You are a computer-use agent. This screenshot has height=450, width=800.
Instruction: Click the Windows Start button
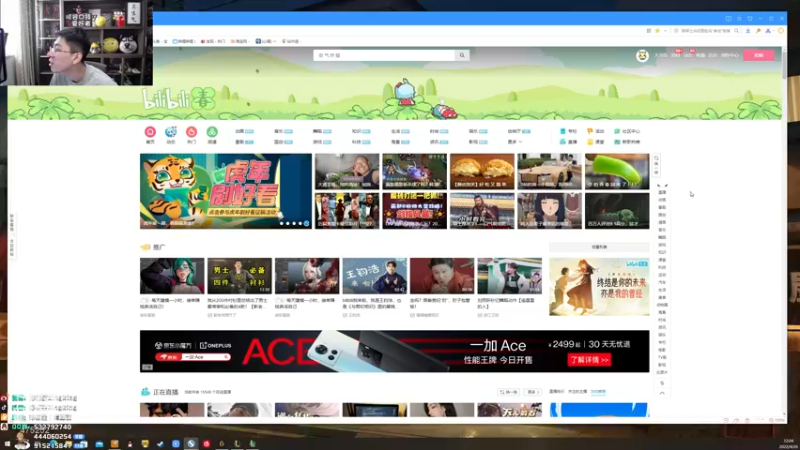7,444
